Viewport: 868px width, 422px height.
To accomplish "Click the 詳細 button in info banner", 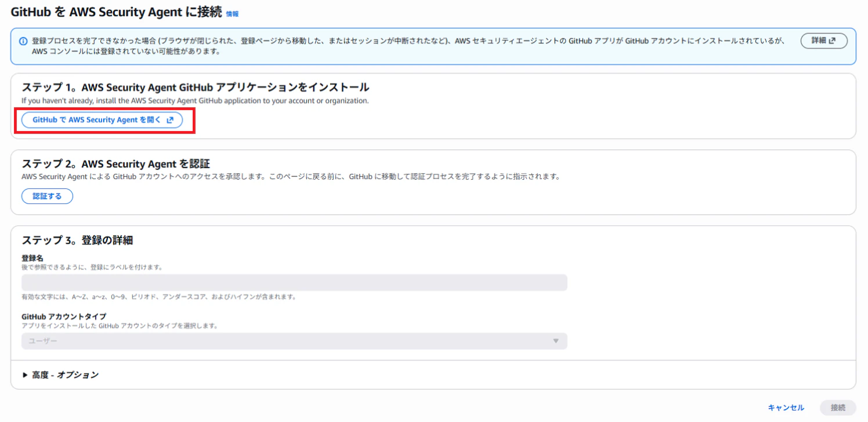I will (824, 41).
